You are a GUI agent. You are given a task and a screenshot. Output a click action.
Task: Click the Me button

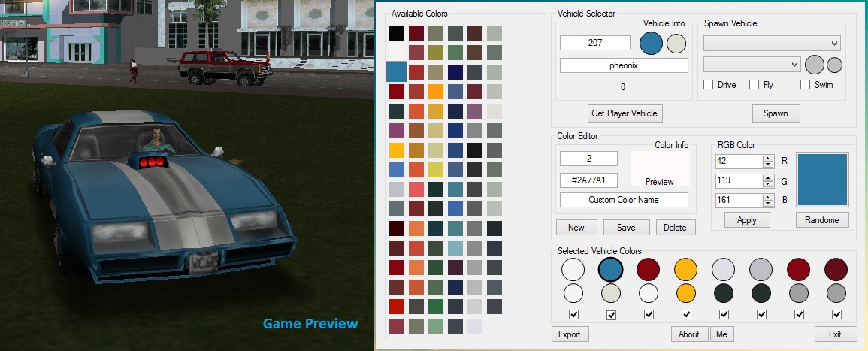point(721,334)
